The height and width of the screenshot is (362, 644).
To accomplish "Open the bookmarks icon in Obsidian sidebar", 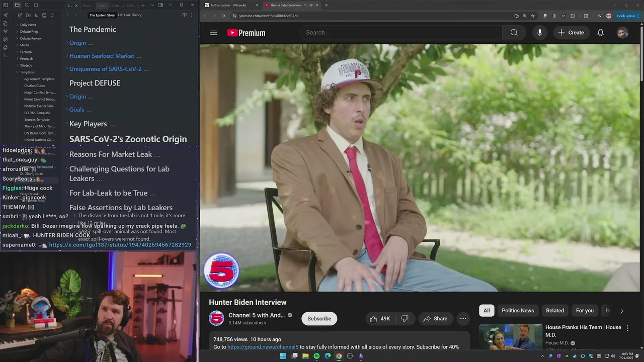I will pyautogui.click(x=36, y=5).
